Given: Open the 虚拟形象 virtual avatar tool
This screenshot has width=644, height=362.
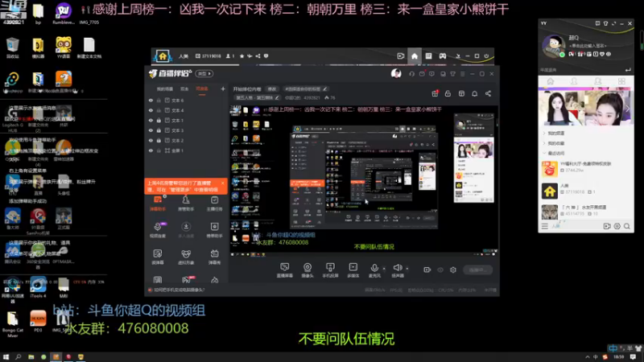Looking at the screenshot, I should pos(186,257).
